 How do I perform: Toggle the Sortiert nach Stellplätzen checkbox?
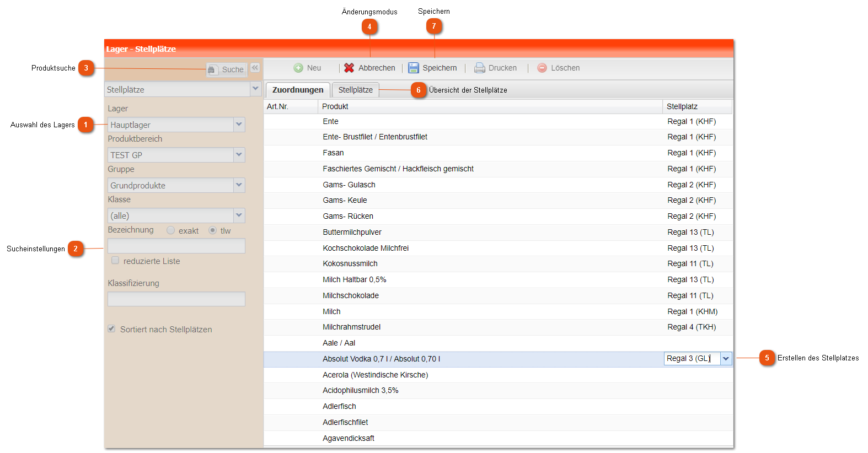[111, 328]
